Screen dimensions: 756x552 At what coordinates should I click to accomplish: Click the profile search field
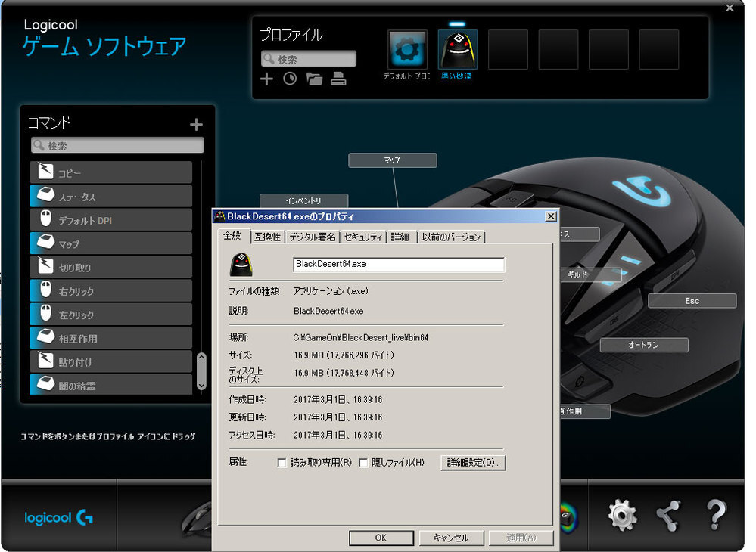(x=309, y=59)
